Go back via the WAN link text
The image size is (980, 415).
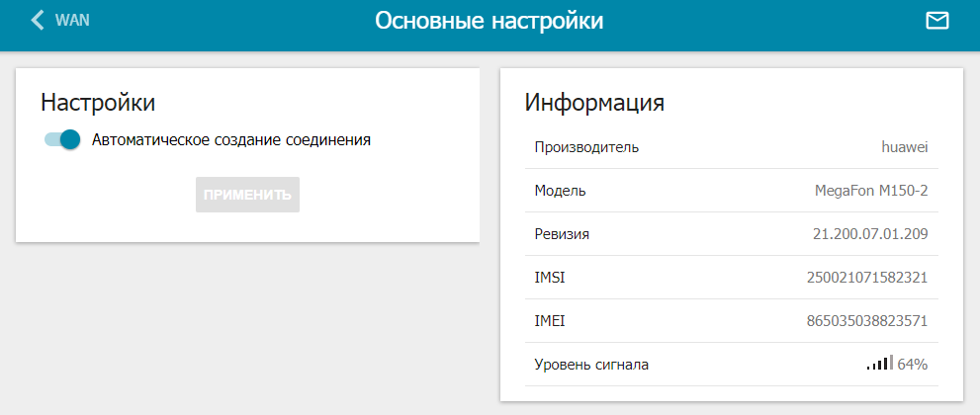(x=72, y=20)
